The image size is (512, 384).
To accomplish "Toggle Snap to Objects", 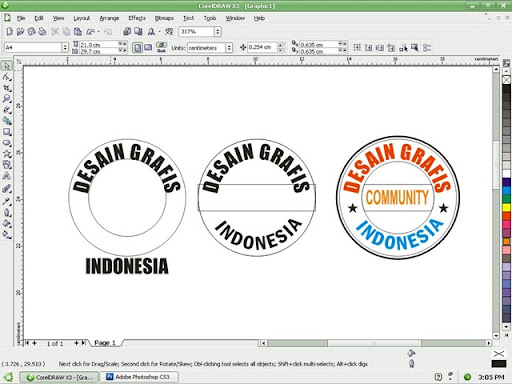I will 380,48.
